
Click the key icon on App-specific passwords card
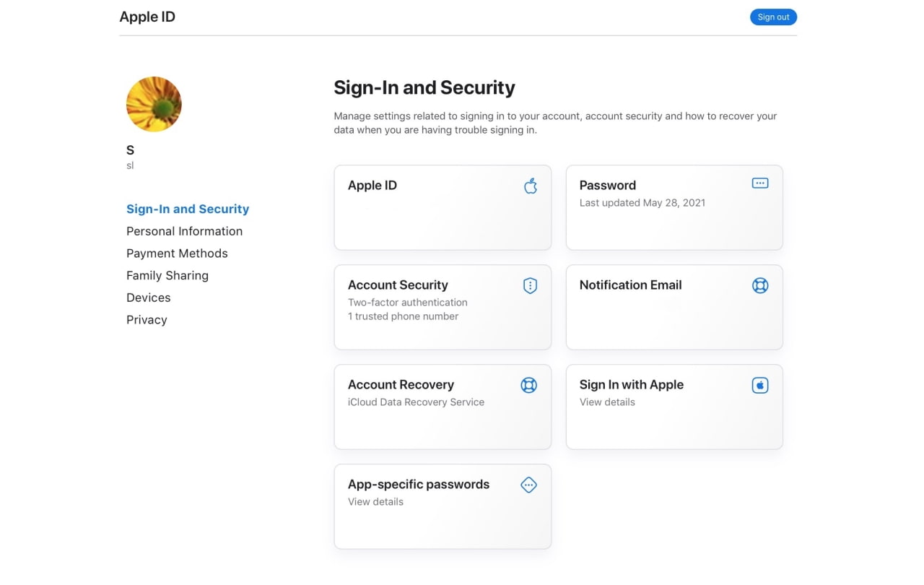pyautogui.click(x=528, y=485)
